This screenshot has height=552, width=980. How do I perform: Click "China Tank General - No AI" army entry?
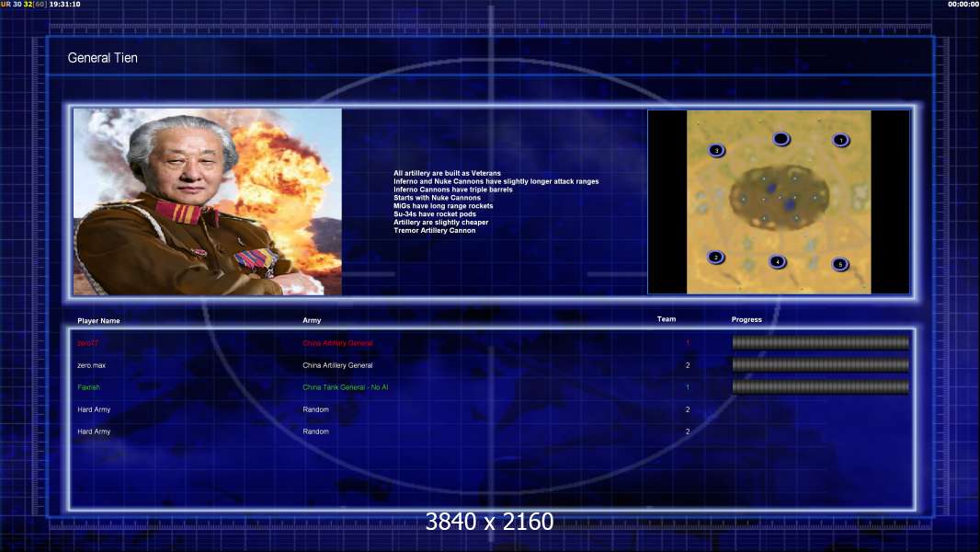click(345, 387)
